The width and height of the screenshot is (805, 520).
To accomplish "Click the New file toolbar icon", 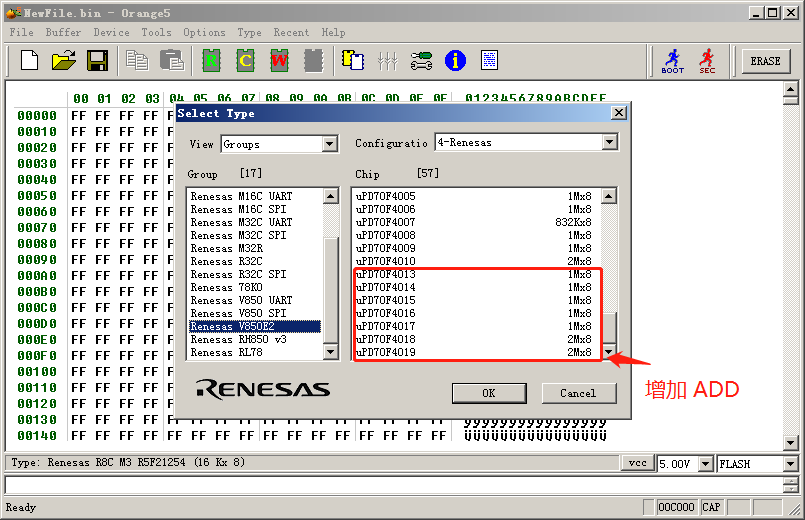I will pyautogui.click(x=30, y=61).
